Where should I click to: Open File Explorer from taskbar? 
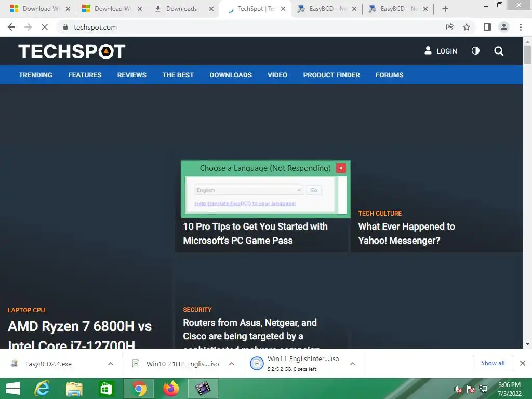point(74,389)
